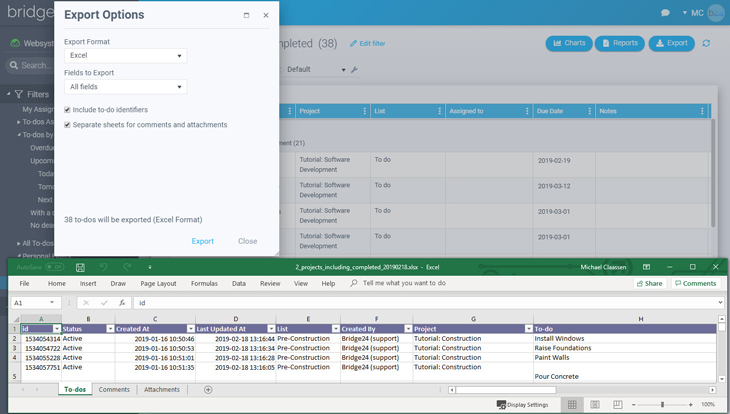Screen dimensions: 730x414
Task: Switch to Normal view icon in status bar
Action: click(572, 405)
